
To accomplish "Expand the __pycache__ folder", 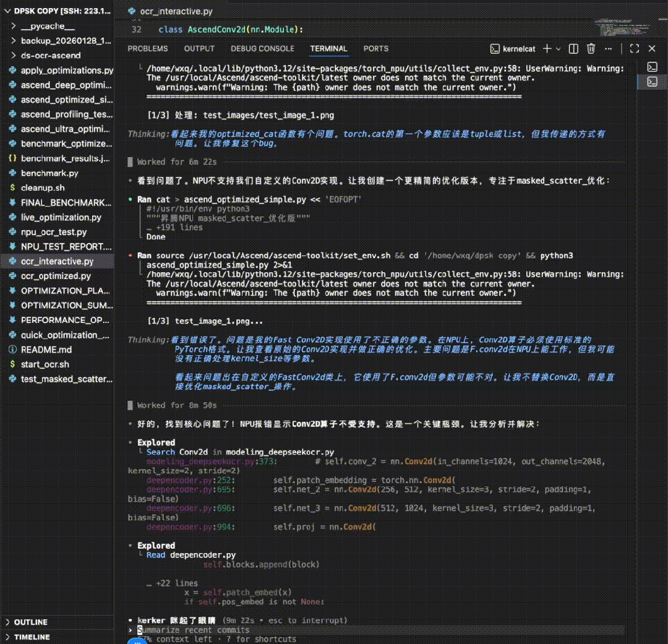I will pyautogui.click(x=47, y=26).
